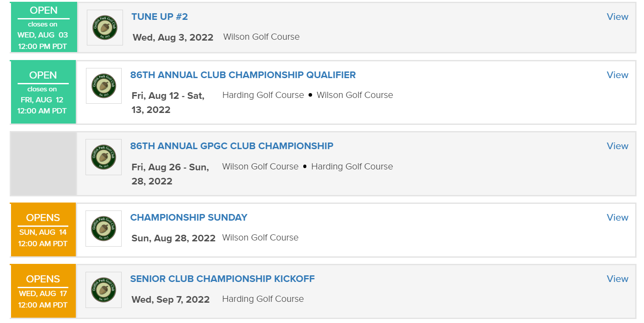The width and height of the screenshot is (644, 323).
Task: Click the Club Championship Qualifier logo icon
Action: coord(104,86)
